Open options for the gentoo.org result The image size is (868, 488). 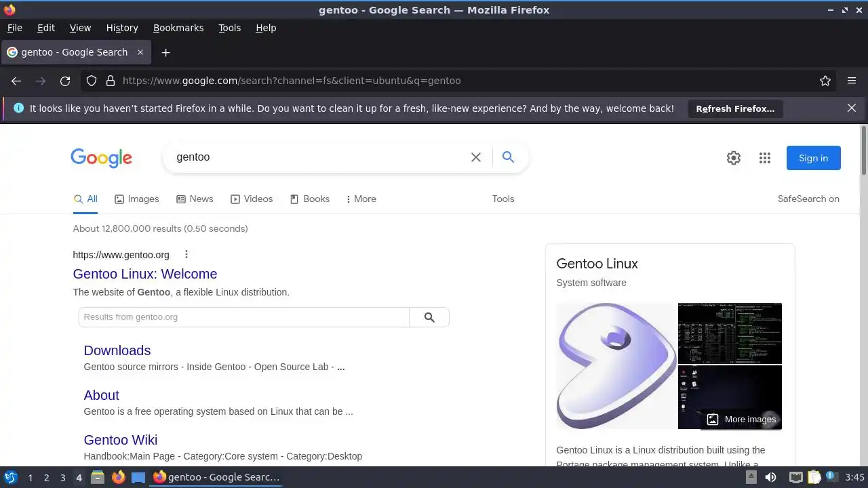pos(186,255)
